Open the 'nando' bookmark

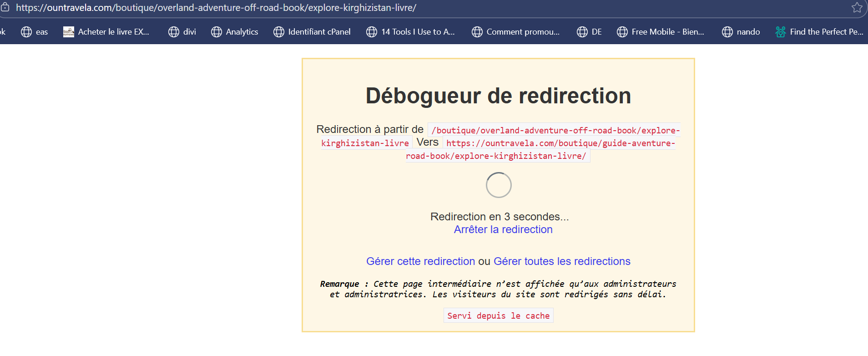click(x=741, y=32)
